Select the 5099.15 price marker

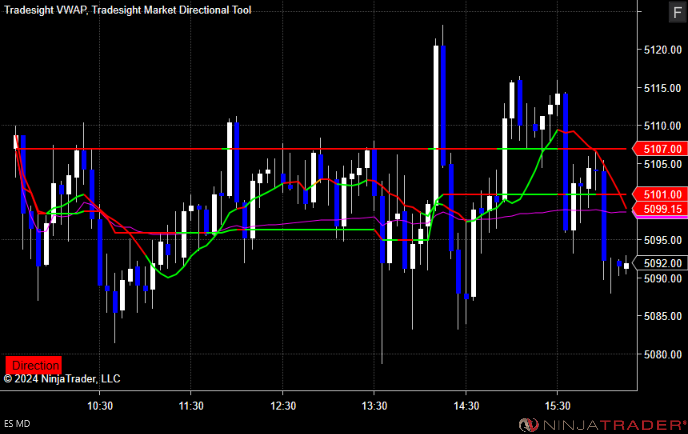[659, 209]
